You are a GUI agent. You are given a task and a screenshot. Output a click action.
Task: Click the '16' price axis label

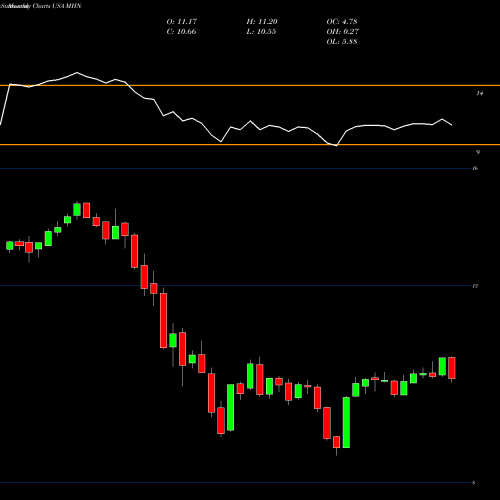475,168
